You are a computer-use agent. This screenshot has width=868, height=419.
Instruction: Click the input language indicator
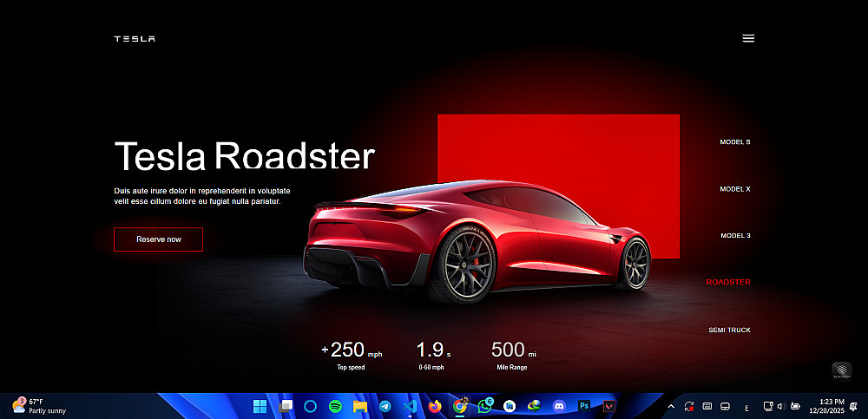[x=747, y=409]
